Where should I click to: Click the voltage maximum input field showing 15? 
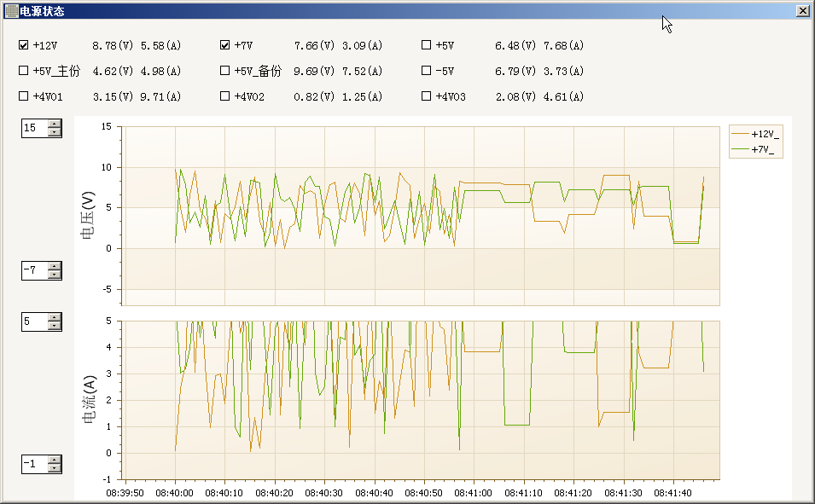tap(34, 128)
